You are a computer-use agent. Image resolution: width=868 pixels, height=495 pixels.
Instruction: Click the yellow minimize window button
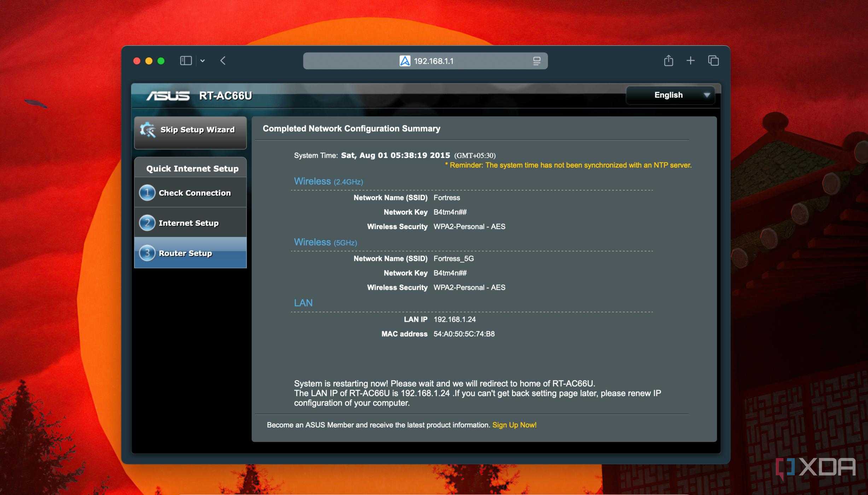click(149, 61)
